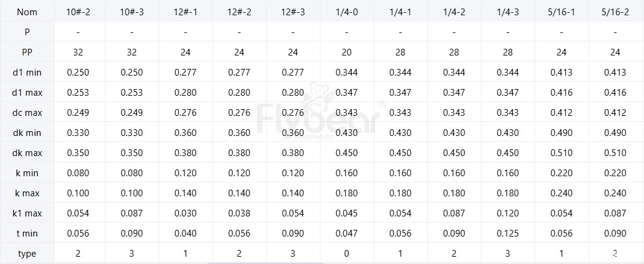Select the '12#-1' column header
Viewport: 644px width, 264px height.
point(186,12)
